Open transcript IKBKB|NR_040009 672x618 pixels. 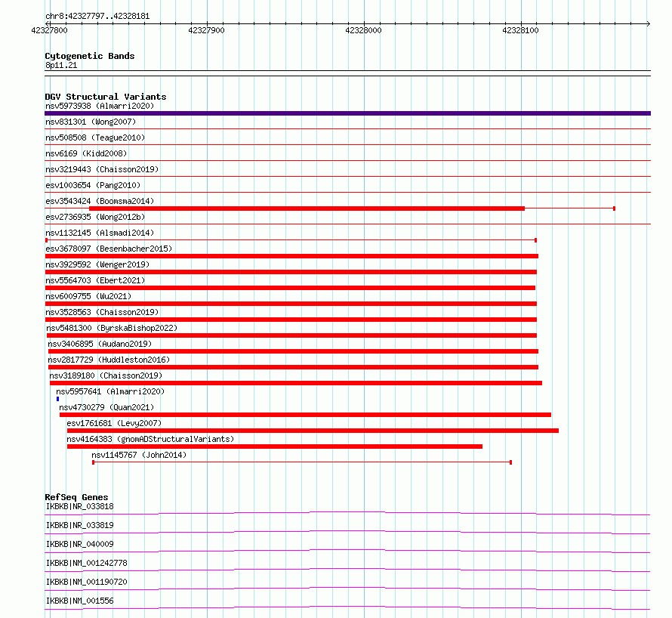80,544
